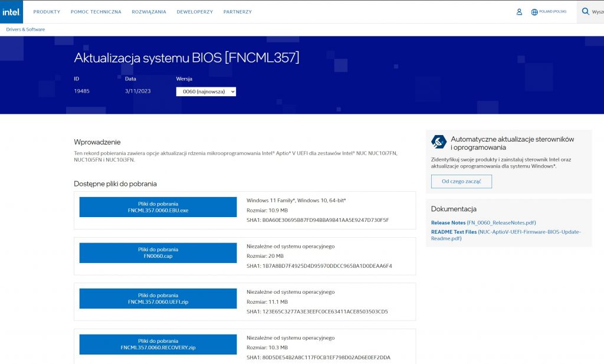This screenshot has width=604, height=364.
Task: Download FNCML357.0060.UEFI.zip file
Action: click(157, 299)
